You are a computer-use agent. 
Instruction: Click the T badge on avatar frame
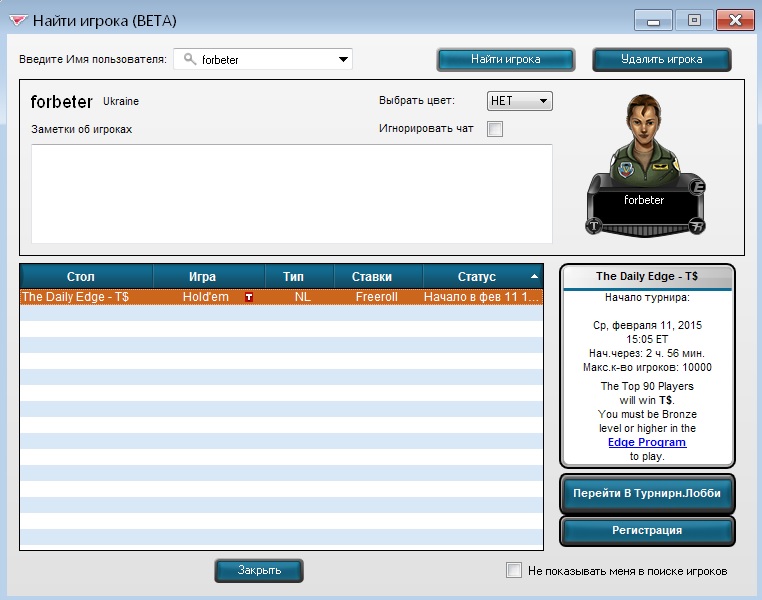tap(594, 225)
